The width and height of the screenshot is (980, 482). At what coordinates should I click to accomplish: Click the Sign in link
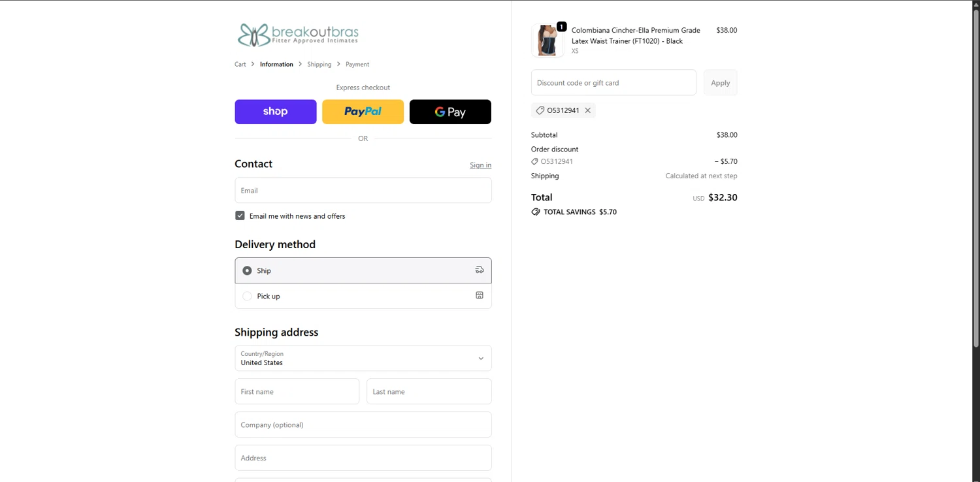click(x=481, y=165)
